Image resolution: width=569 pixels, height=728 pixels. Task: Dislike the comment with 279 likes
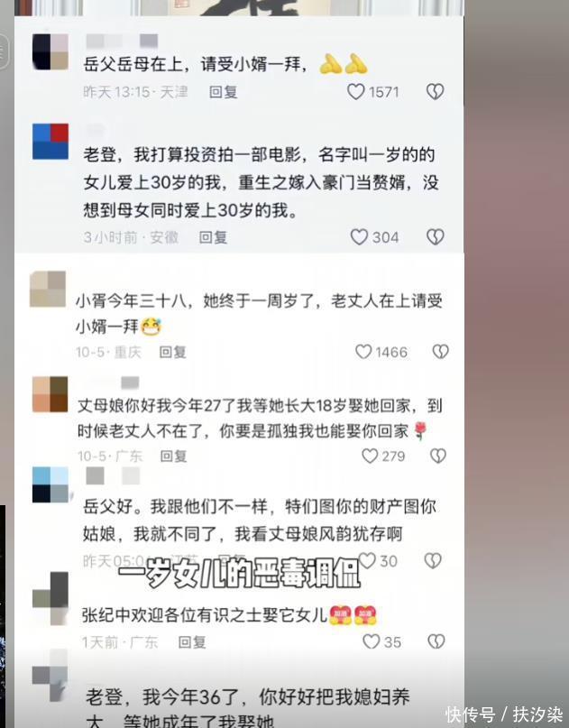click(438, 456)
